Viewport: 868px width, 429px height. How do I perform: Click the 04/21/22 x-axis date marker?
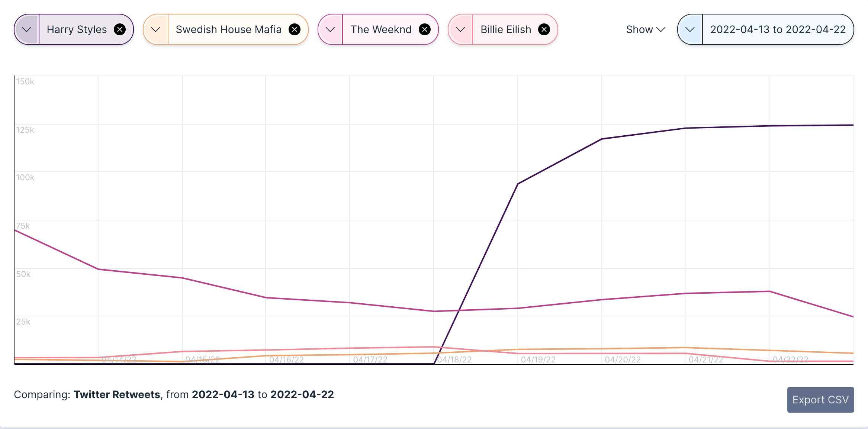click(x=706, y=359)
